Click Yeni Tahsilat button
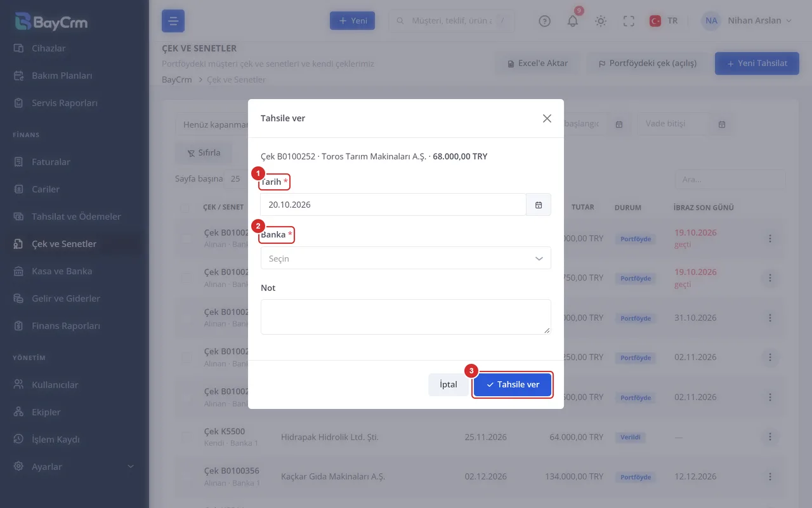Screen dimensions: 812x508 pos(757,63)
